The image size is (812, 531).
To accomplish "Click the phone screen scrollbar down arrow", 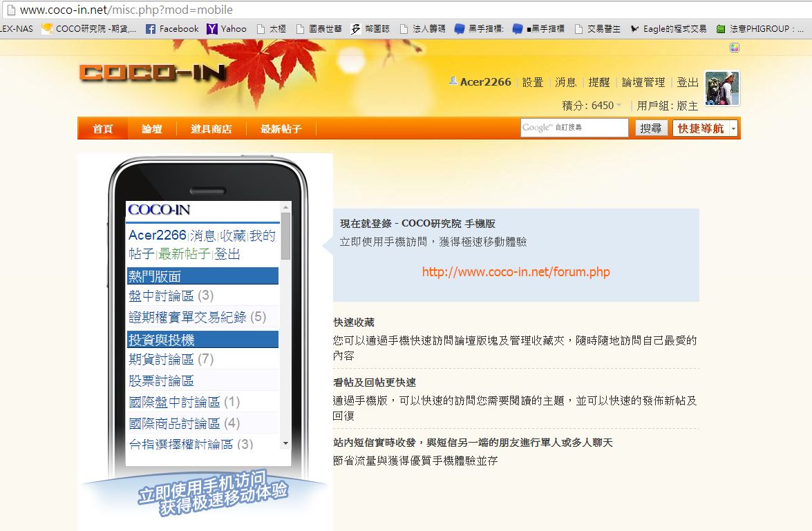I will pos(285,443).
